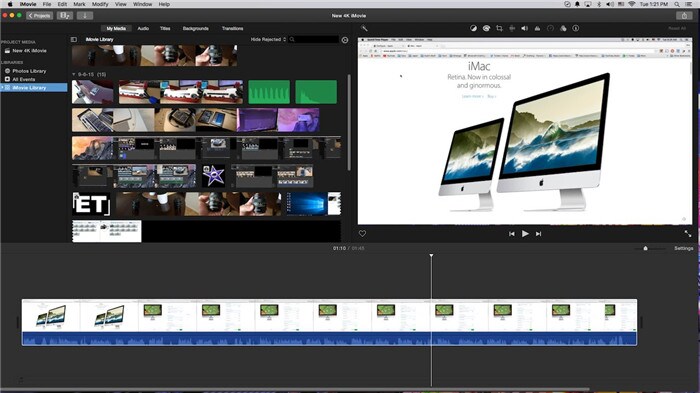
Task: Open the browser clip appearance settings
Action: [x=345, y=40]
